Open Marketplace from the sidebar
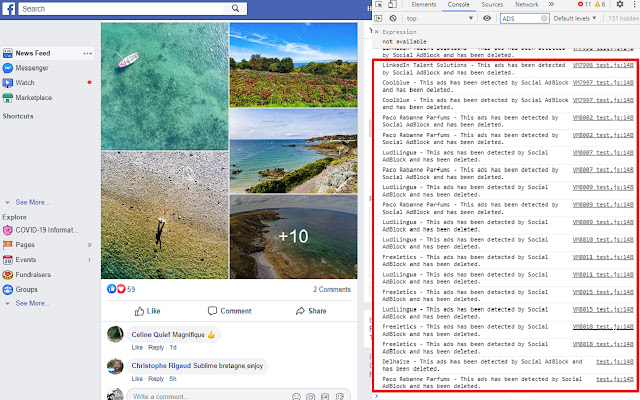Viewport: 640px width, 400px height. tap(33, 98)
